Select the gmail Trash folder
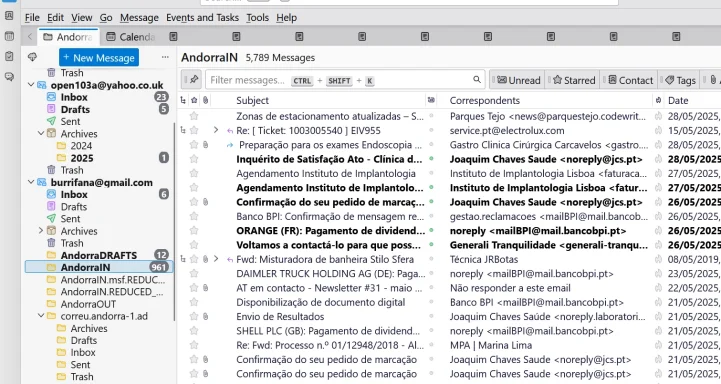The width and height of the screenshot is (721, 384). coord(98,243)
